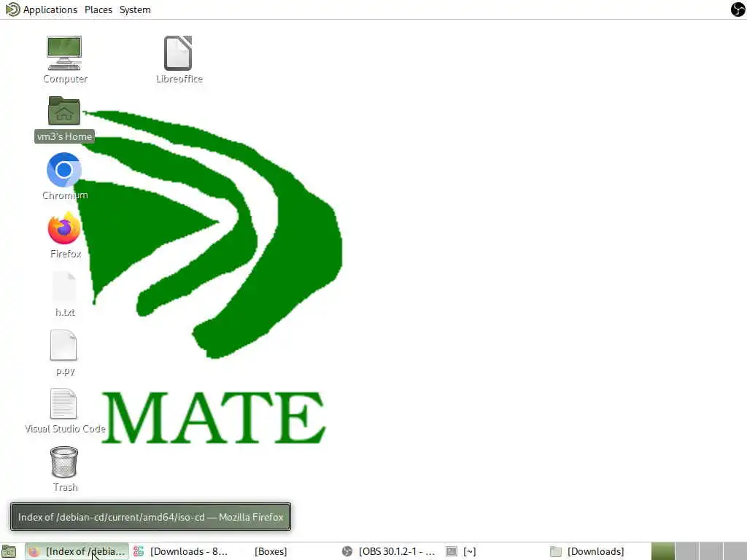Open the Libreoffice desktop file icon
The image size is (747, 560).
point(178,53)
